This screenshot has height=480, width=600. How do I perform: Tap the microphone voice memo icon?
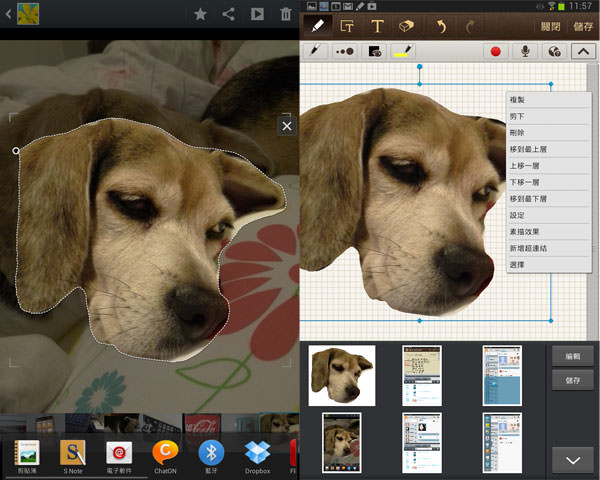click(523, 51)
